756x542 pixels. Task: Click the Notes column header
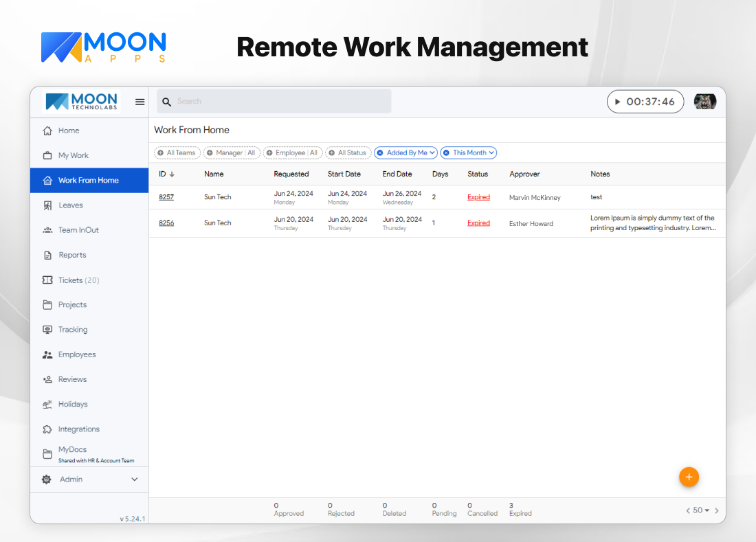(600, 174)
